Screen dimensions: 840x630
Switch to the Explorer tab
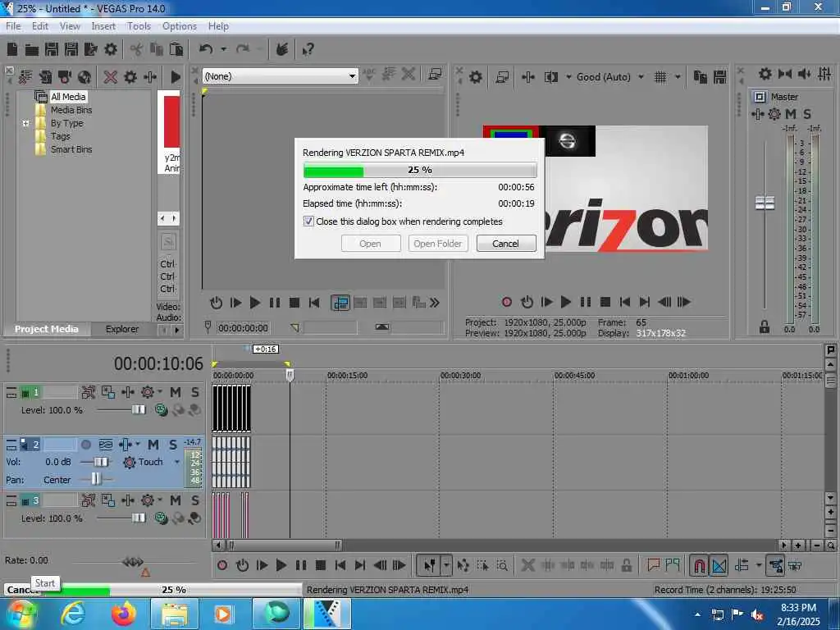tap(121, 329)
